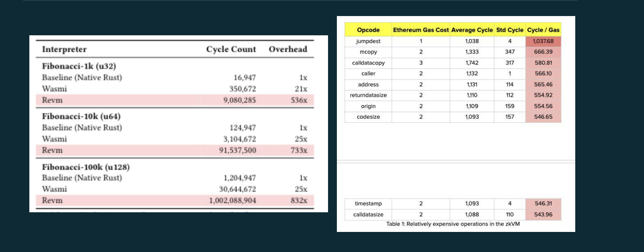Click the Table 1 caption text
This screenshot has width=644, height=252.
[x=453, y=224]
